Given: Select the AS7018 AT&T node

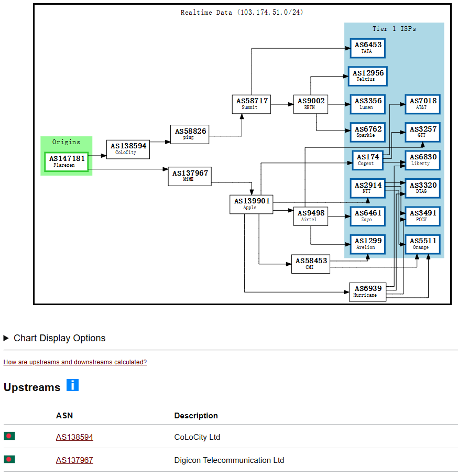Looking at the screenshot, I should coord(422,104).
